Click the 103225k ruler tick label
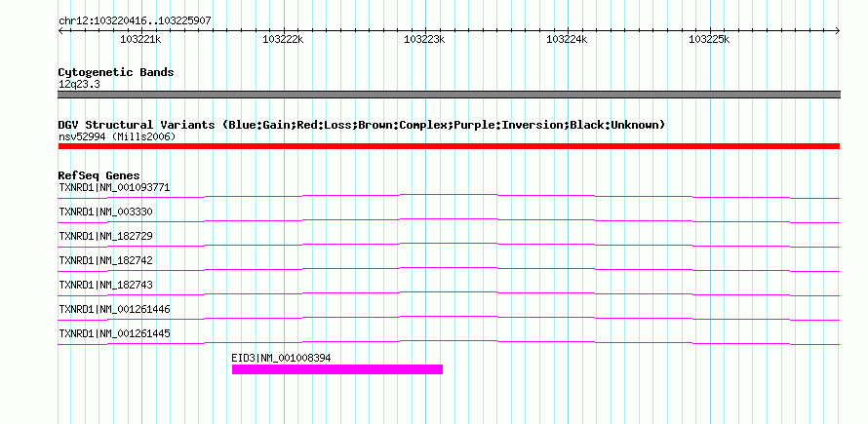Screen dimensions: 868x424 click(709, 39)
